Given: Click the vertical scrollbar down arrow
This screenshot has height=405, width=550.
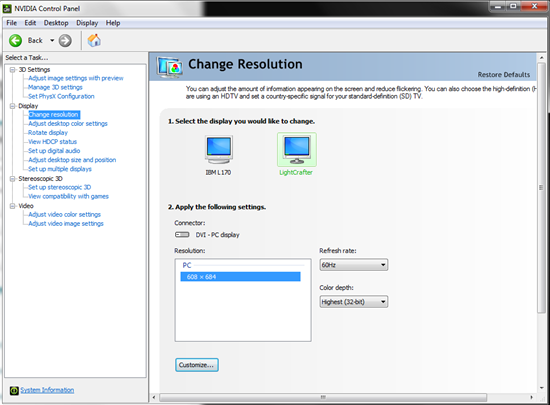Looking at the screenshot, I should 542,388.
